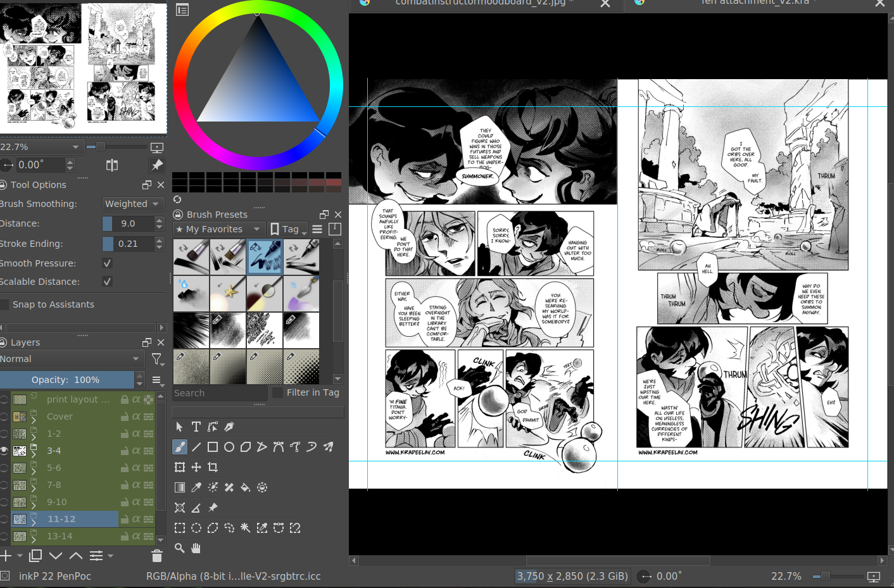The height and width of the screenshot is (588, 894).
Task: Expand the Cover layer group
Action: tap(34, 420)
